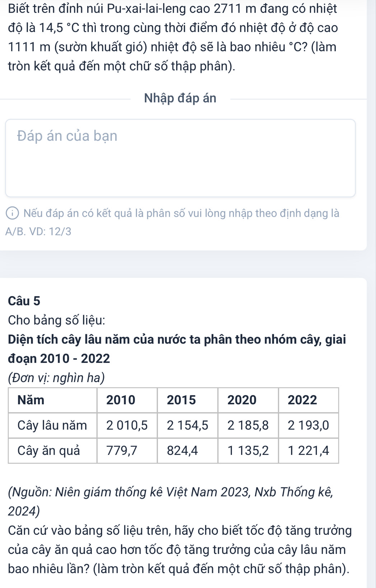Click the cell with value 2 010,5
The image size is (376, 588).
coord(127,425)
